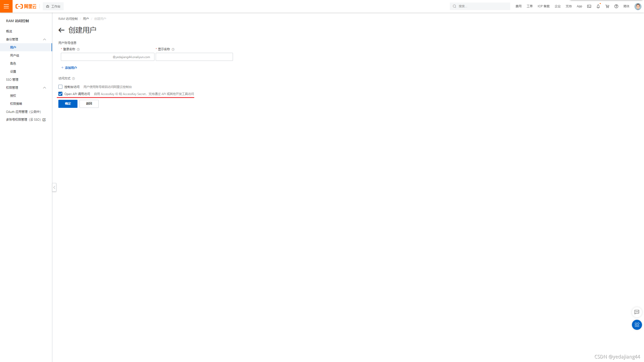The image size is (644, 362).
Task: Enable the 控制台访问 checkbox
Action: coord(60,87)
